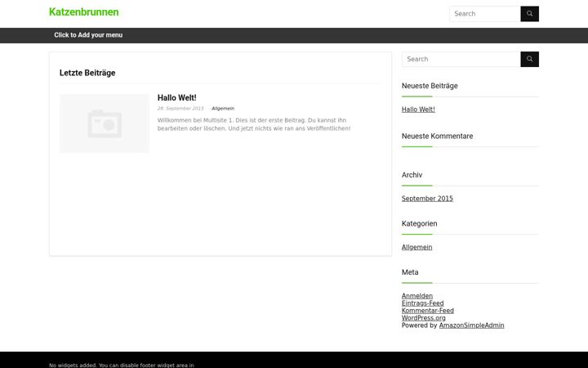Screen dimensions: 588x368
Task: Click the 'Archiv' widget heading
Action: (x=412, y=175)
